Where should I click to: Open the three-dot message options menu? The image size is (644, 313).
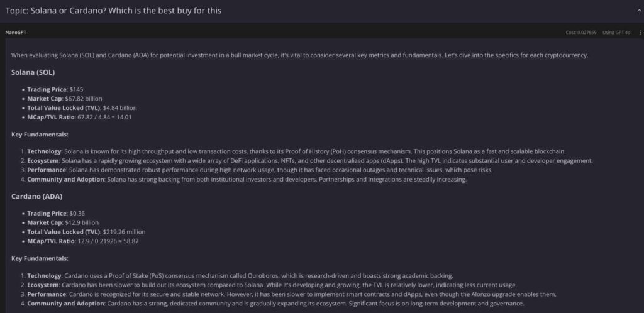coord(640,33)
